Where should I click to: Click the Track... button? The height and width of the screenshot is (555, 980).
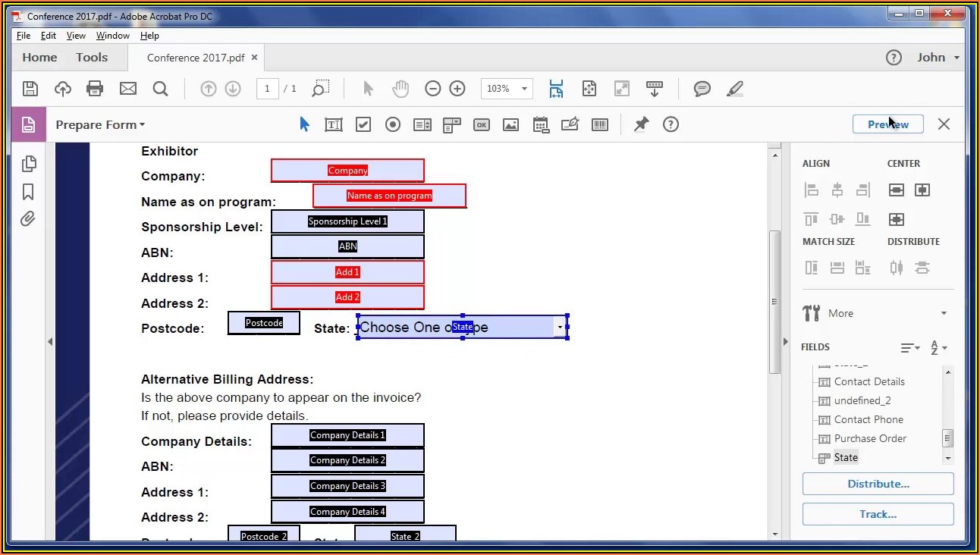click(x=878, y=514)
